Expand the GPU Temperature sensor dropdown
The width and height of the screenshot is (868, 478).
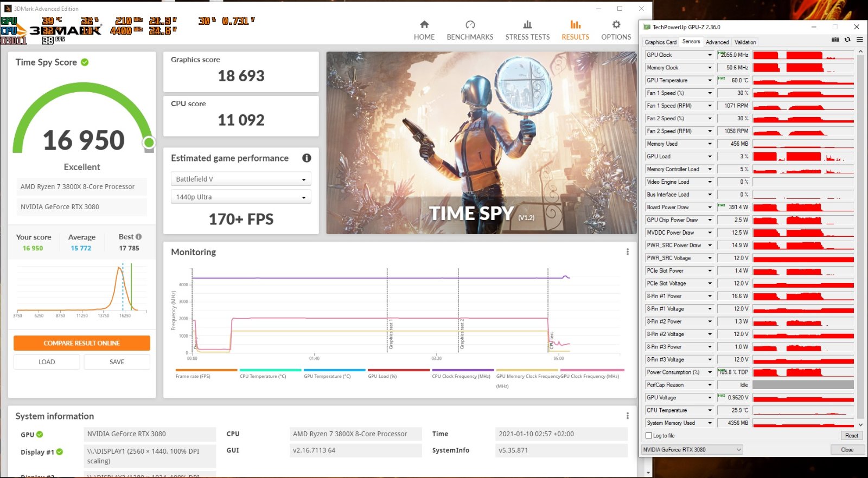pos(710,80)
